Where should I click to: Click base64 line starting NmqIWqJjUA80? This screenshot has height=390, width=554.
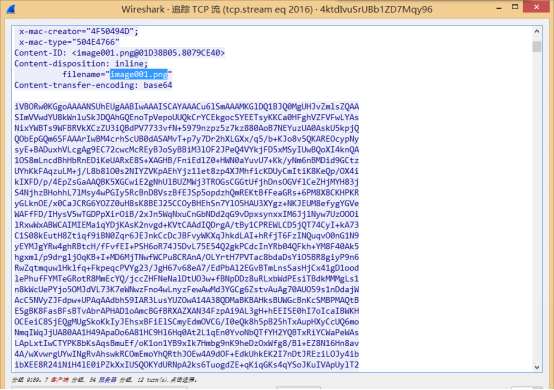[x=187, y=333]
